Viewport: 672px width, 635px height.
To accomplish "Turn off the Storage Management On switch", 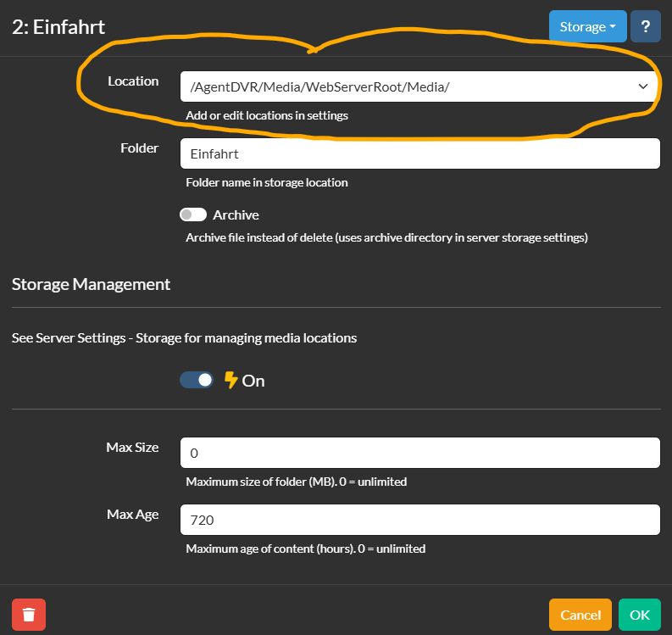I will (197, 380).
